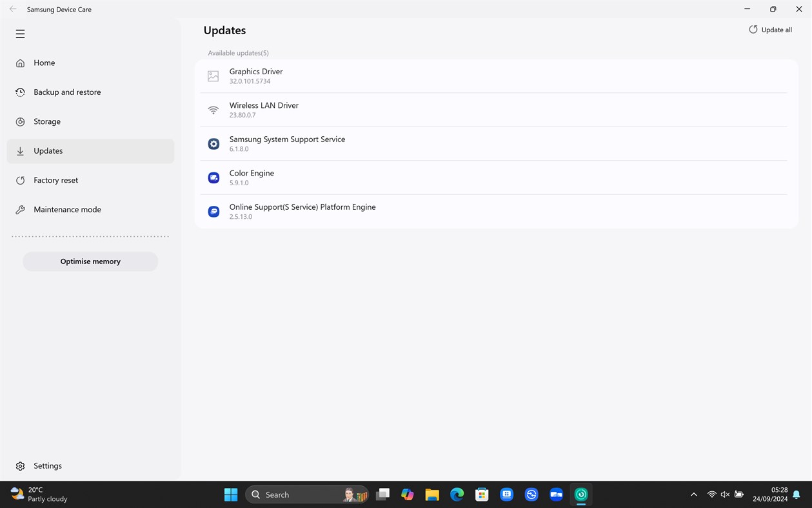This screenshot has width=812, height=508.
Task: Open the hamburger navigation menu
Action: click(x=20, y=34)
